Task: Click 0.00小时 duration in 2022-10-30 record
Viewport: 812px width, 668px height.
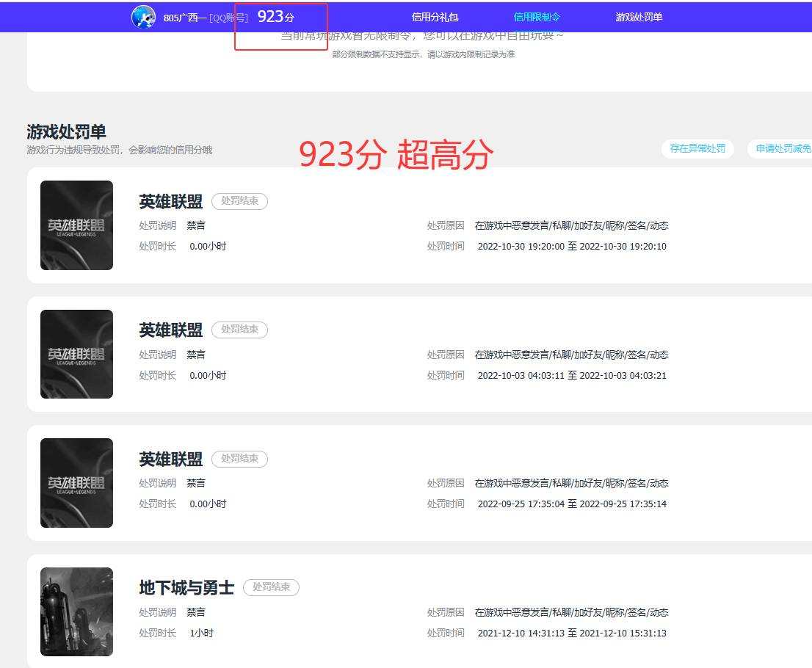Action: (208, 247)
